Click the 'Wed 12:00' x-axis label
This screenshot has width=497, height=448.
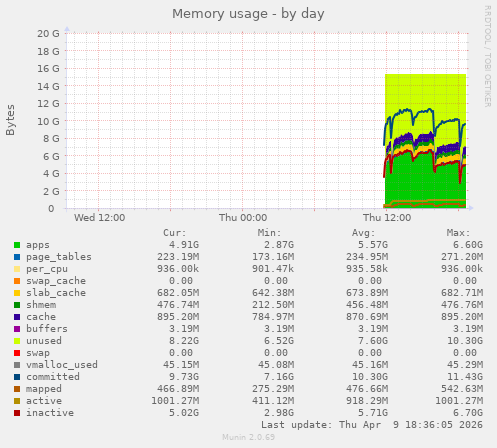(x=99, y=218)
